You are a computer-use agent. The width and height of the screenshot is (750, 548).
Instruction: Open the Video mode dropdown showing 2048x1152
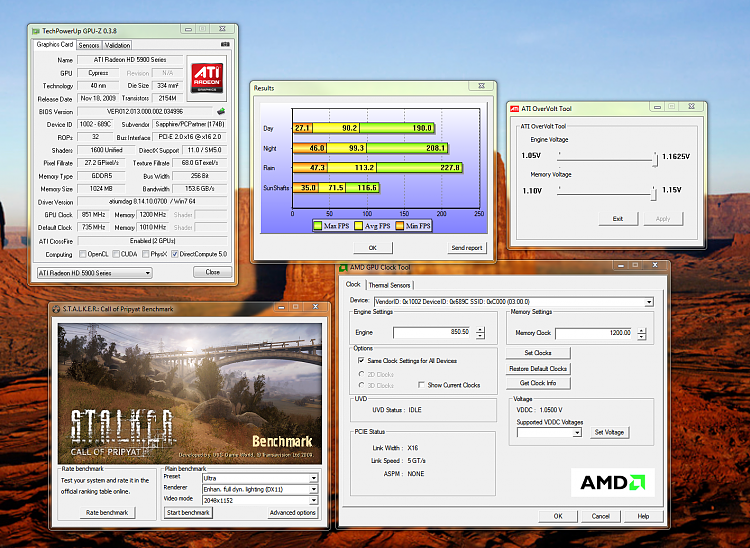click(314, 500)
